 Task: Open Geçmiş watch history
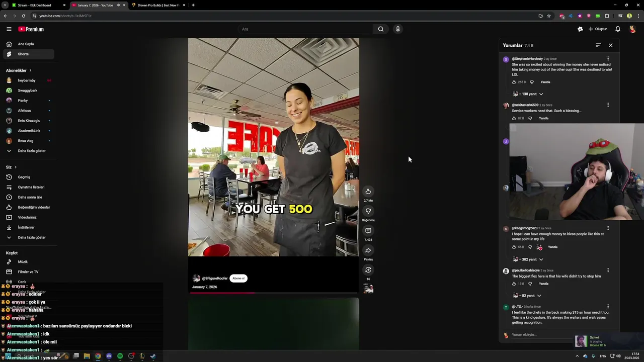(29, 177)
